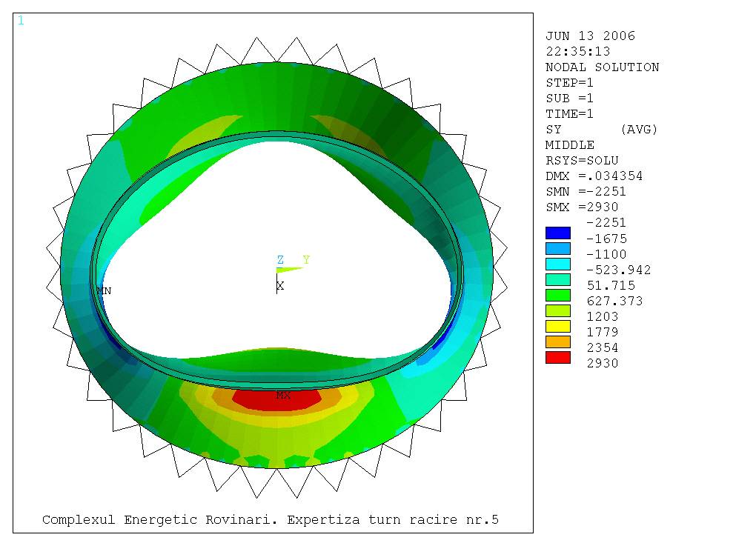Viewport: 756px width, 546px height.
Task: Click the plot title mentioning Rovinari
Action: point(270,520)
